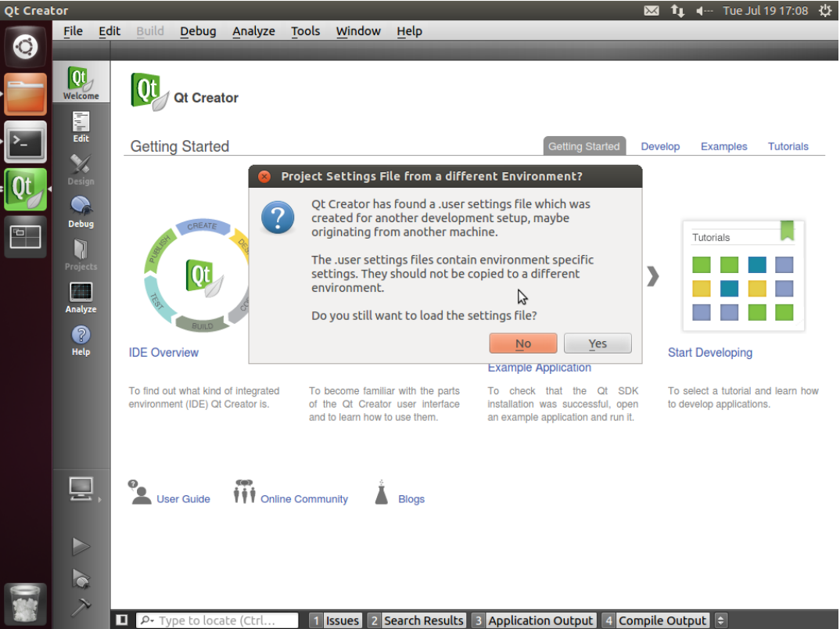Click Qt Creator launcher icon
Viewport: 840px width, 629px height.
(25, 189)
